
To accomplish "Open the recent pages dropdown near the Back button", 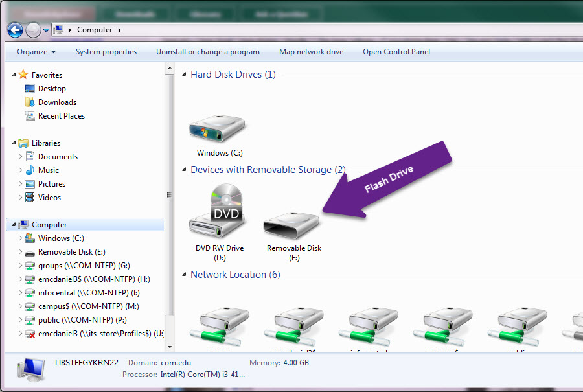I will tap(45, 30).
